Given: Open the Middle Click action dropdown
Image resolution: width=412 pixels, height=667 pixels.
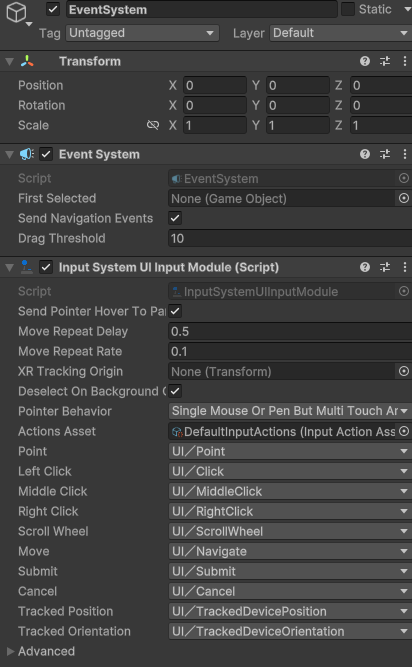Looking at the screenshot, I should coord(290,491).
